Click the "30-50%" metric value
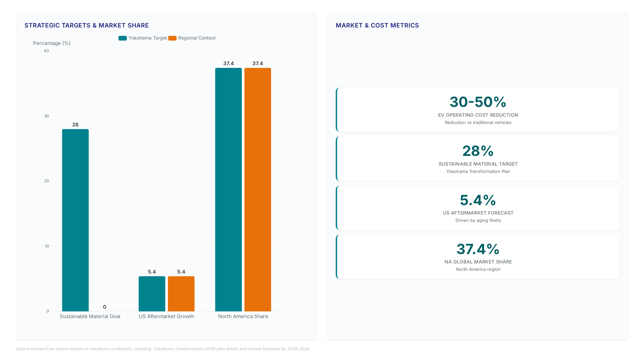Viewport: 644px width, 362px height. 478,102
